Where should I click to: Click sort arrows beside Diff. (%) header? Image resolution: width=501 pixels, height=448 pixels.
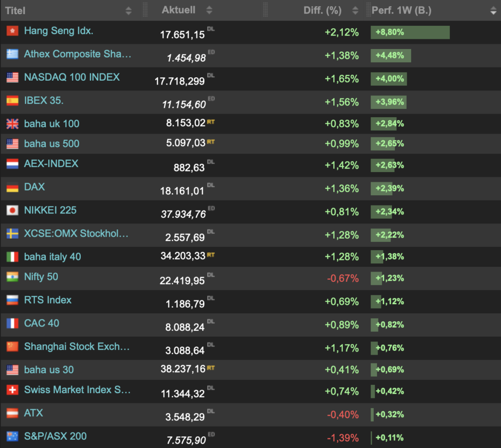(356, 10)
